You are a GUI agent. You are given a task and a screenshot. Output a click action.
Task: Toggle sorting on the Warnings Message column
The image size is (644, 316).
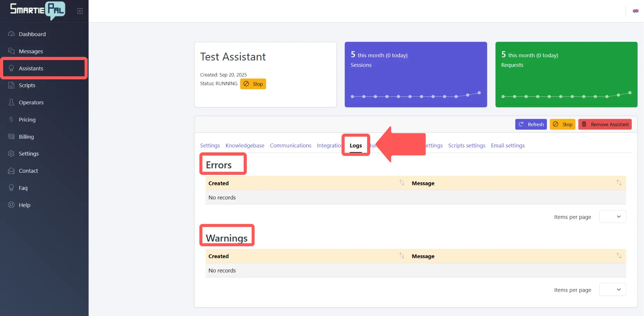coord(618,256)
